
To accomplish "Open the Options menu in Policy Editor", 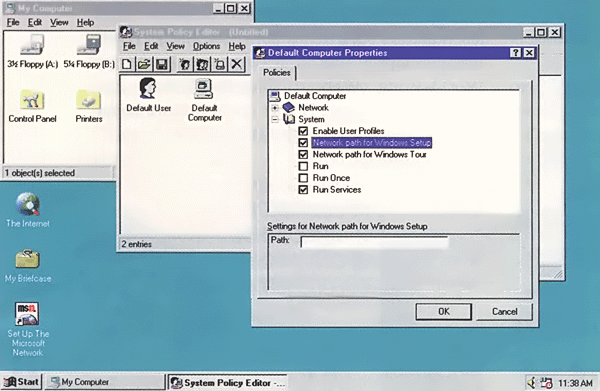I will (206, 46).
